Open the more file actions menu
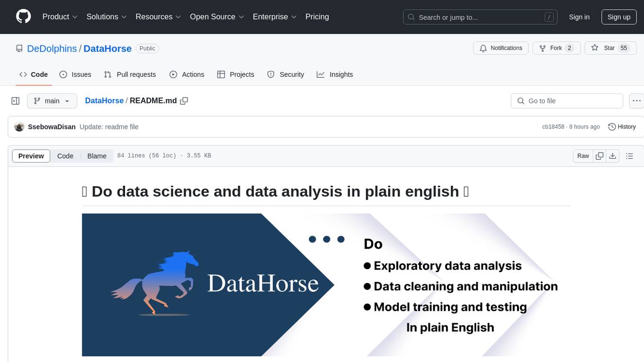 [636, 101]
